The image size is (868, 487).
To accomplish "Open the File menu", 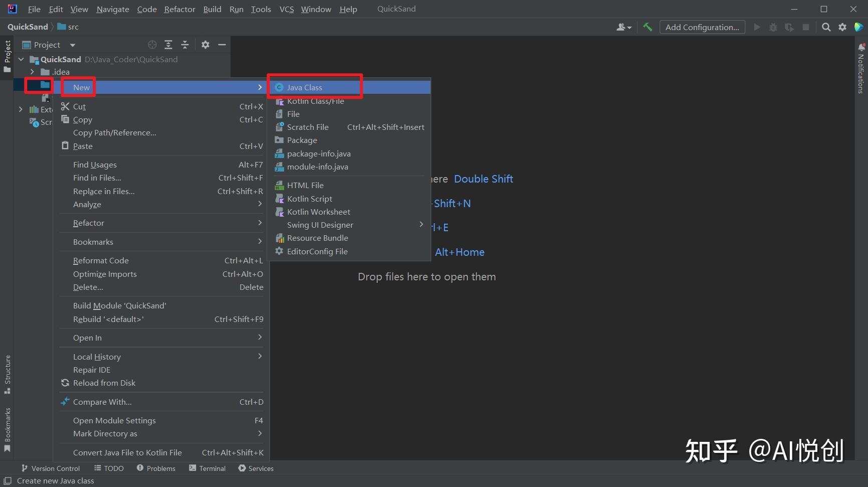I will click(x=34, y=9).
